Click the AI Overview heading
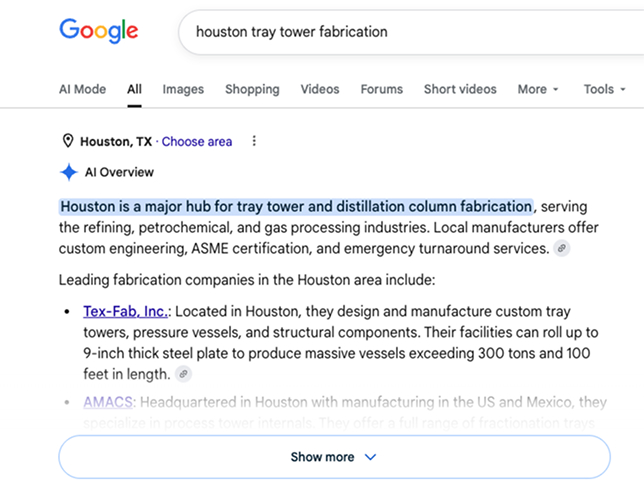The image size is (644, 480). pos(119,172)
